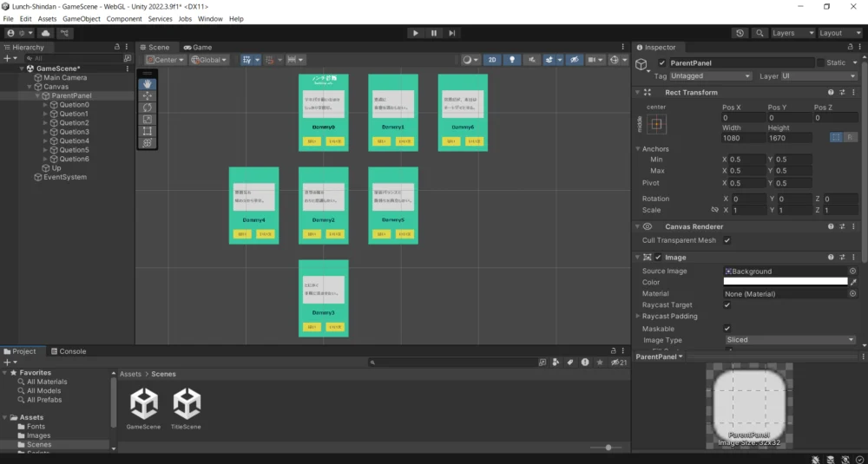Pick color with the eyedropper icon

click(x=853, y=282)
